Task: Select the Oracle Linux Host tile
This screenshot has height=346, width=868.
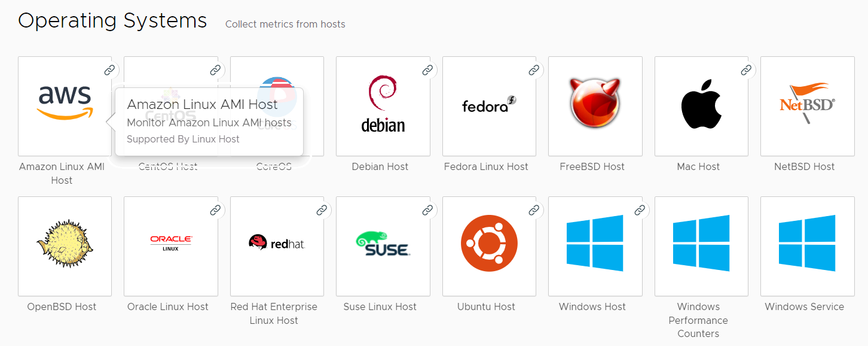Action: click(171, 246)
